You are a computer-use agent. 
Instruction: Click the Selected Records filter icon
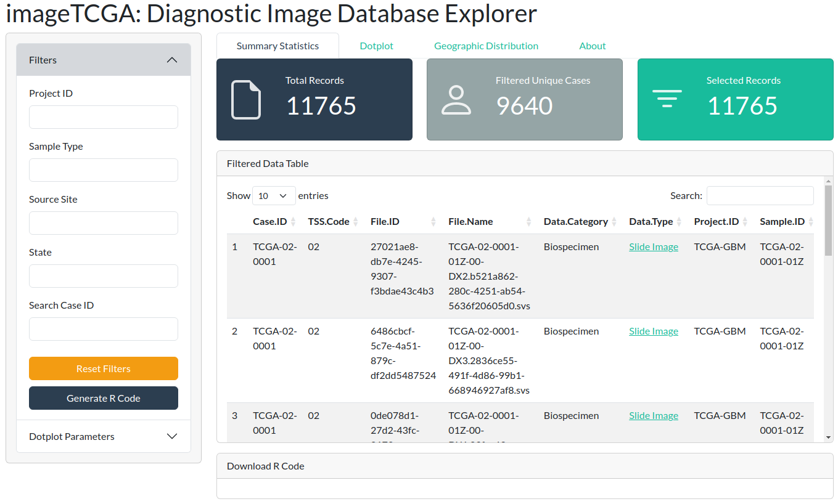[x=667, y=99]
